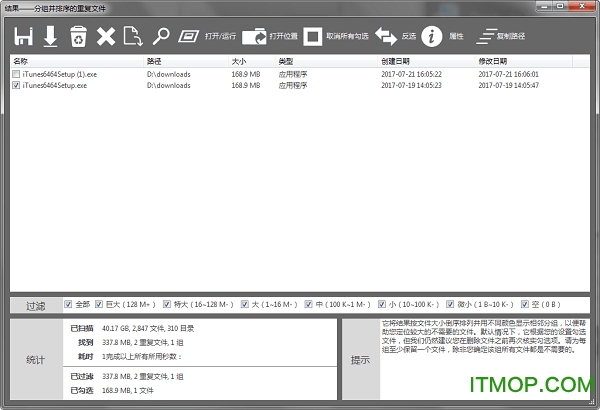The image size is (600, 410).
Task: Toggle the 小 (10~100 K-) filter checkbox
Action: tap(382, 304)
